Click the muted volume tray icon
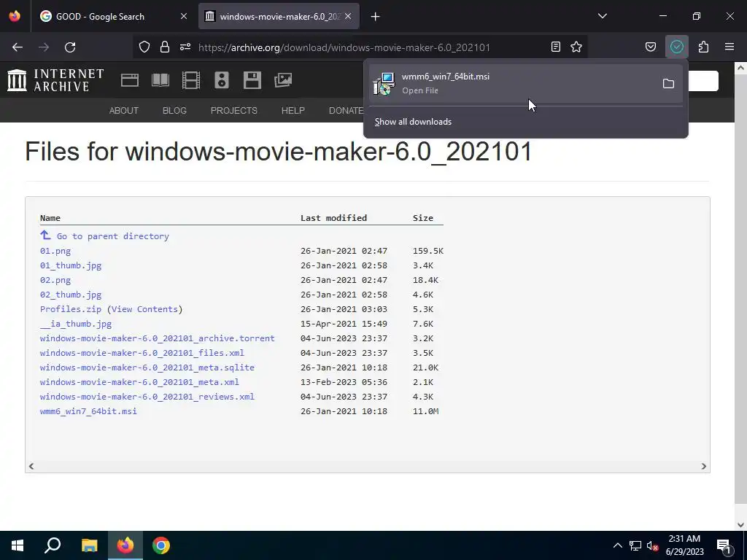This screenshot has height=560, width=747. pyautogui.click(x=653, y=545)
